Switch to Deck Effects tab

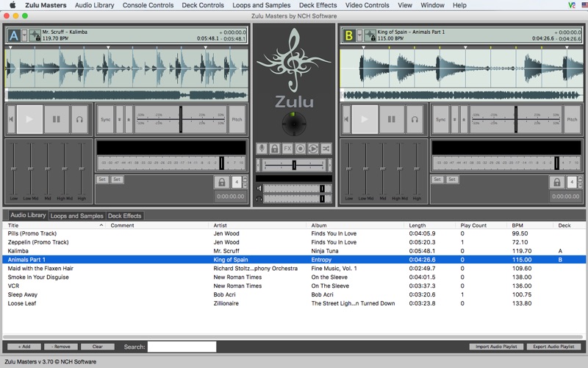coord(124,216)
